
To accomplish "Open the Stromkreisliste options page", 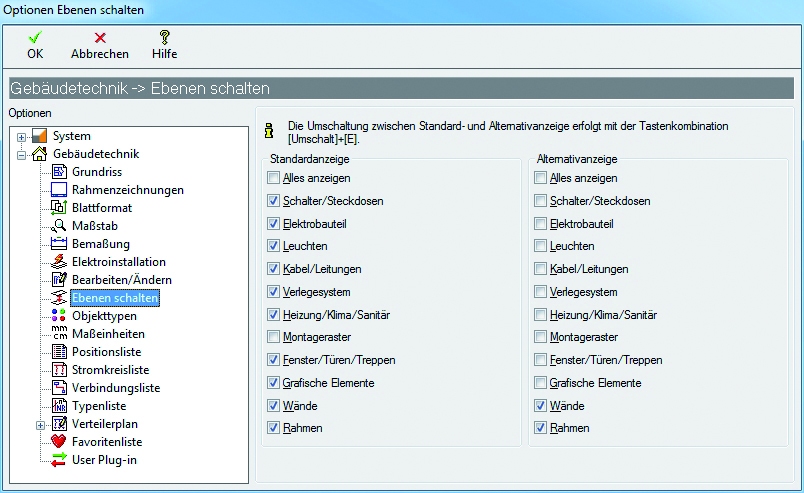I will [x=110, y=370].
